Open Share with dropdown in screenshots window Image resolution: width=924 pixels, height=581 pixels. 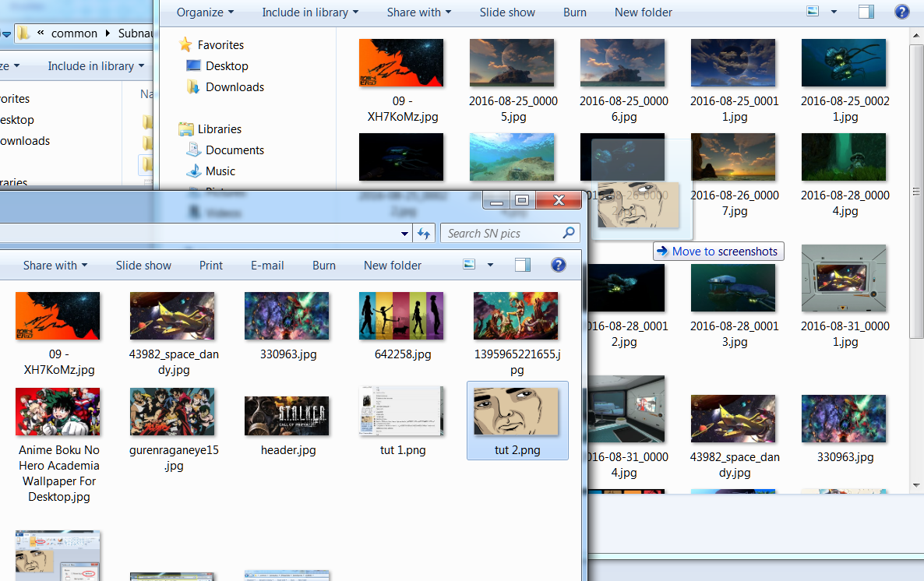(x=419, y=12)
